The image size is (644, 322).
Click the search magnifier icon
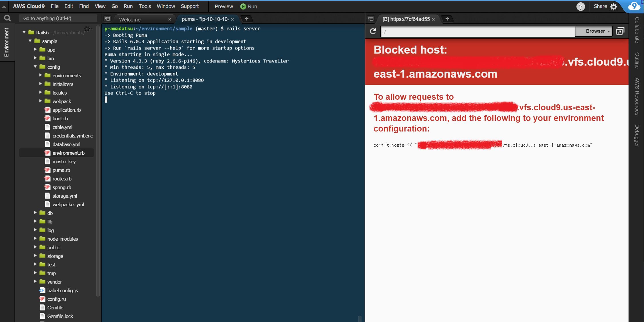pyautogui.click(x=7, y=18)
